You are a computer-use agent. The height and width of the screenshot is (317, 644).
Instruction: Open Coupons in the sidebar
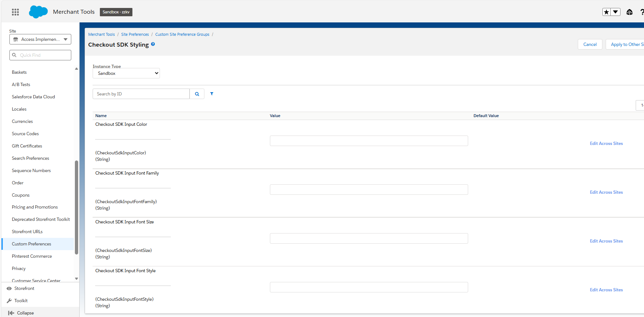(21, 195)
